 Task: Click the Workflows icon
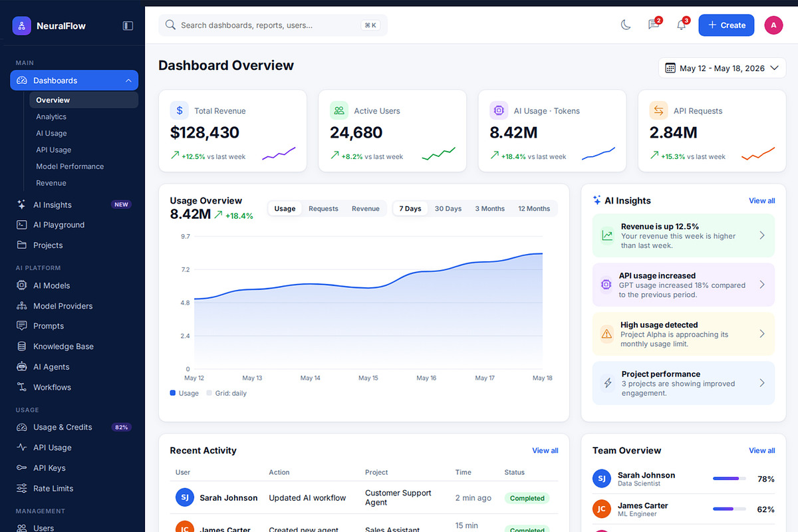(x=21, y=387)
